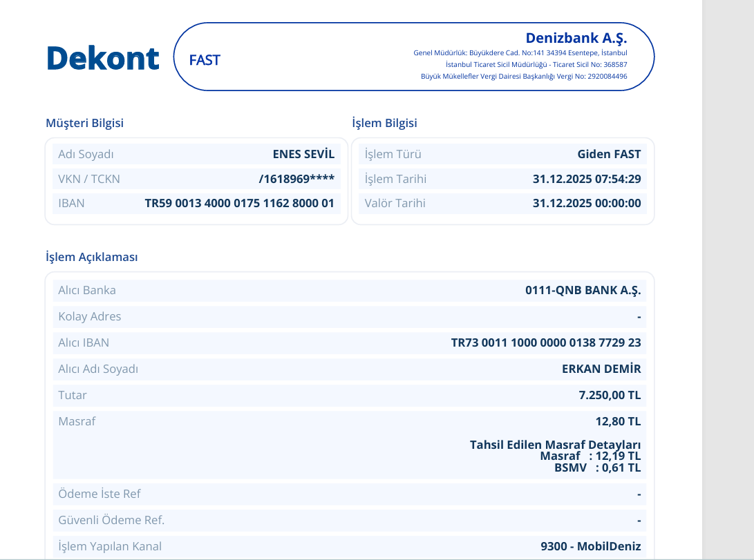Click the date 31.12.2025 00:00:00
Viewport: 754px width, 560px height.
[587, 203]
